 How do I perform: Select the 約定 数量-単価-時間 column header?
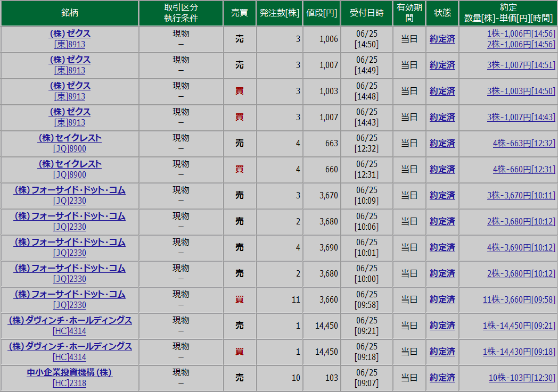click(508, 13)
